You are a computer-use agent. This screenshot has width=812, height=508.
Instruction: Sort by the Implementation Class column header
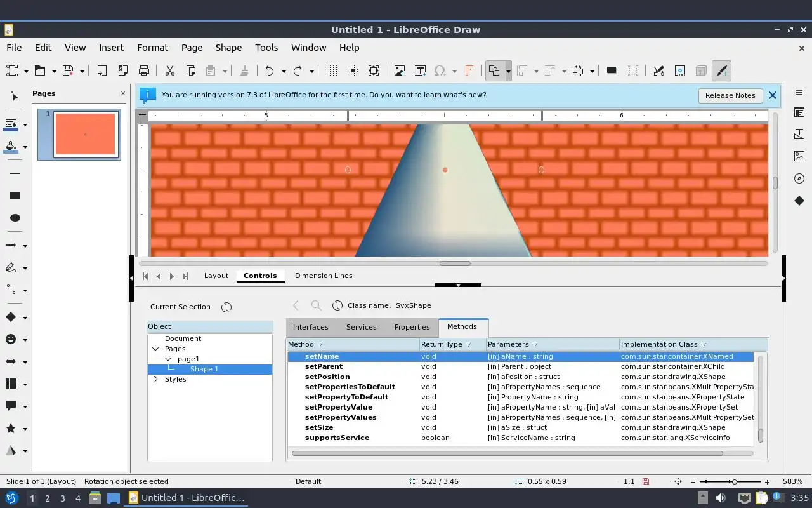pos(693,344)
